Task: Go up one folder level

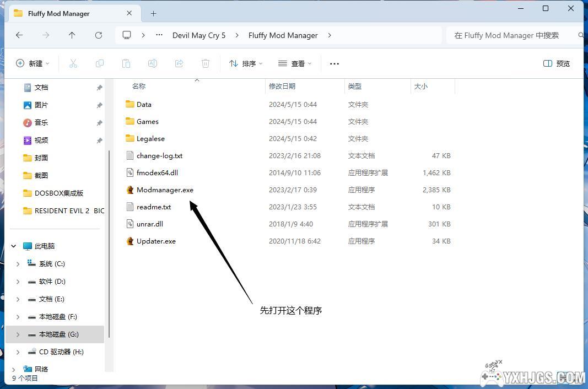Action: point(72,35)
